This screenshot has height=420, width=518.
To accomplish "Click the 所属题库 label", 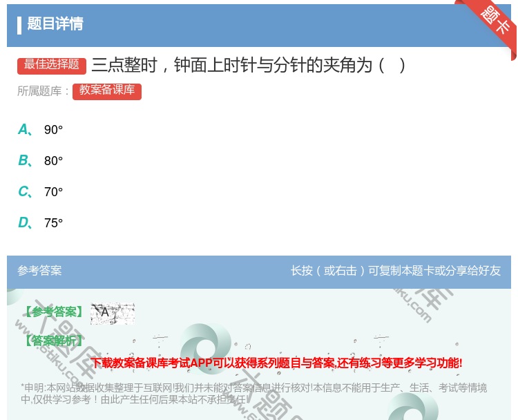I will [43, 91].
